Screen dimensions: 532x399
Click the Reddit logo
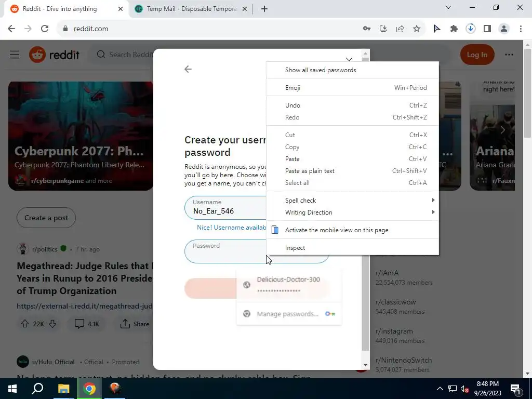(x=54, y=55)
